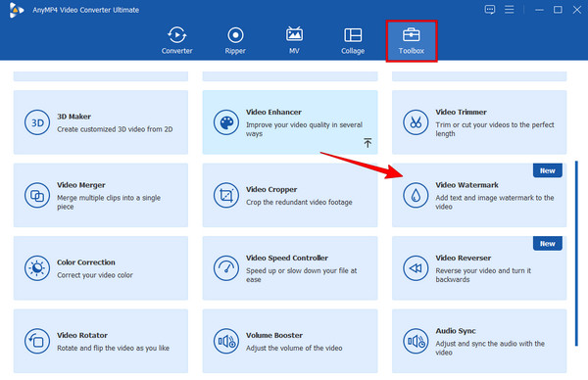Viewport: 588px width, 380px height.
Task: Pin Video Enhancer with the up-arrow icon
Action: coord(367,142)
